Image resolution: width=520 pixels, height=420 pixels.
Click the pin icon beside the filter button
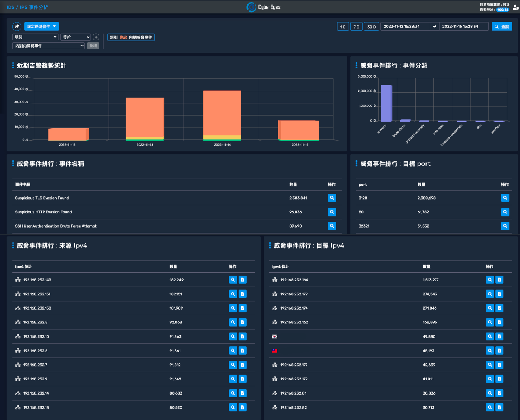[x=17, y=27]
